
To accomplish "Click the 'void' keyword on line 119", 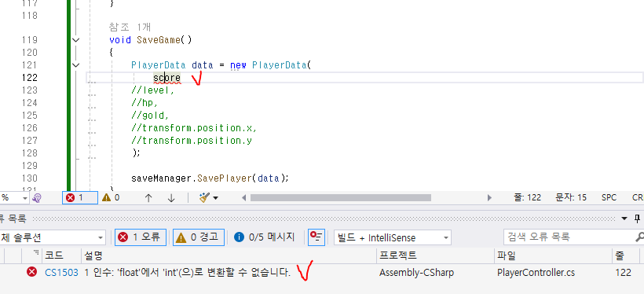I will [x=120, y=40].
